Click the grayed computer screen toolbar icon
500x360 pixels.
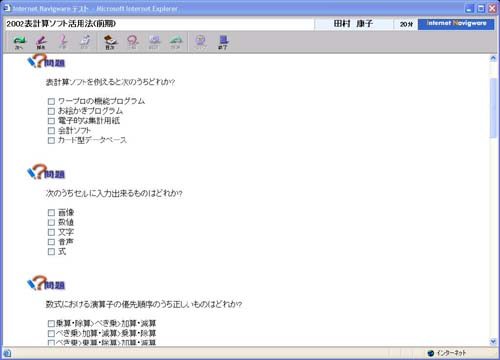pyautogui.click(x=154, y=42)
